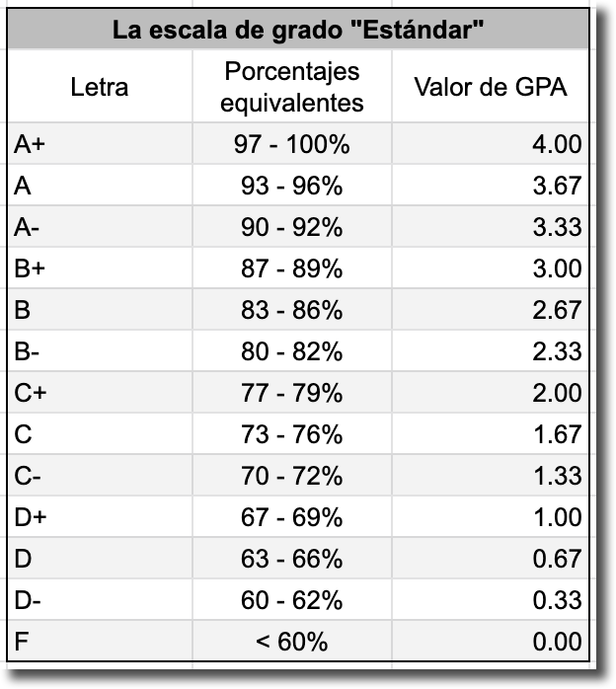Select the C+ letter cell
616x689 pixels.
coord(100,394)
